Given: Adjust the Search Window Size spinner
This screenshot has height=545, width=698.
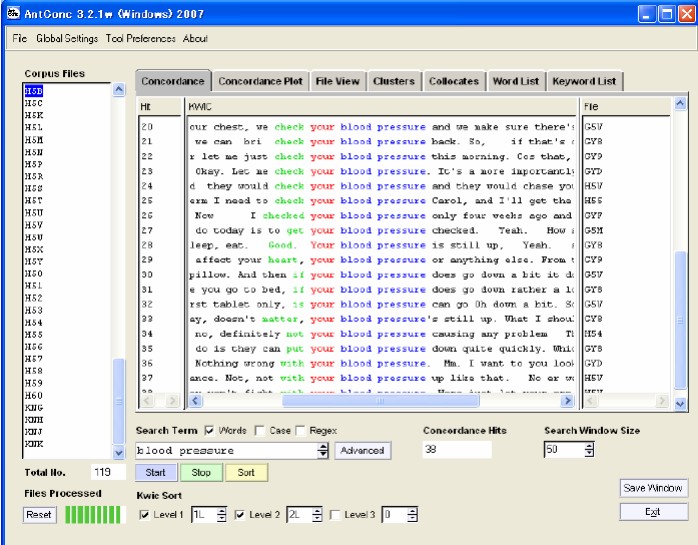Looking at the screenshot, I should click(x=591, y=450).
